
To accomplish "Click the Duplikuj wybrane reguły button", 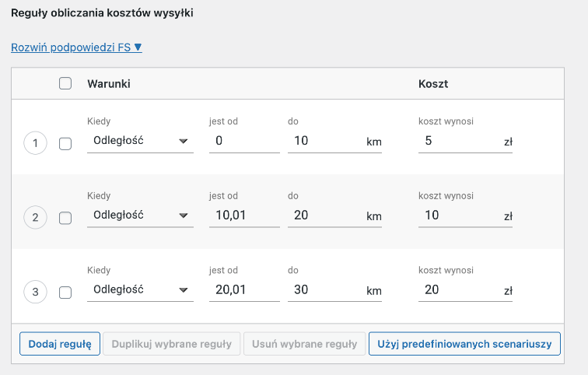I will (x=172, y=344).
